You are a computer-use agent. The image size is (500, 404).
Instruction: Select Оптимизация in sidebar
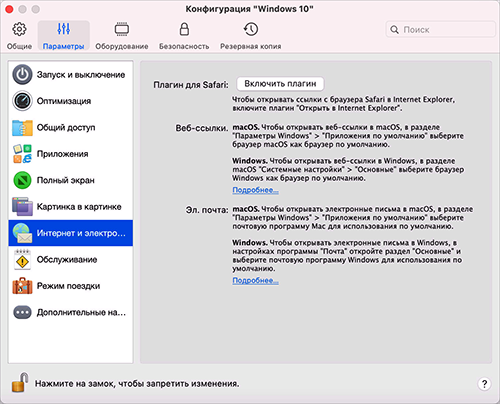tap(71, 101)
